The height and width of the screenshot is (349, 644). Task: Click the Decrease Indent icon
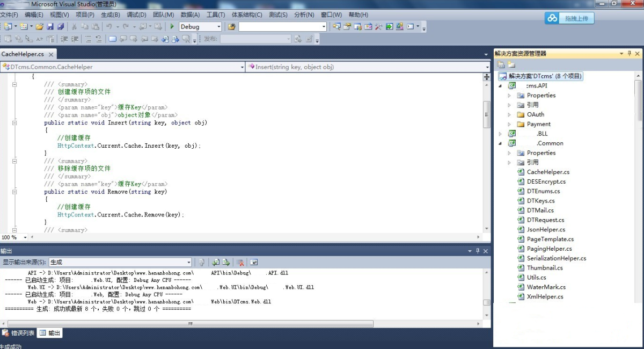pos(64,39)
